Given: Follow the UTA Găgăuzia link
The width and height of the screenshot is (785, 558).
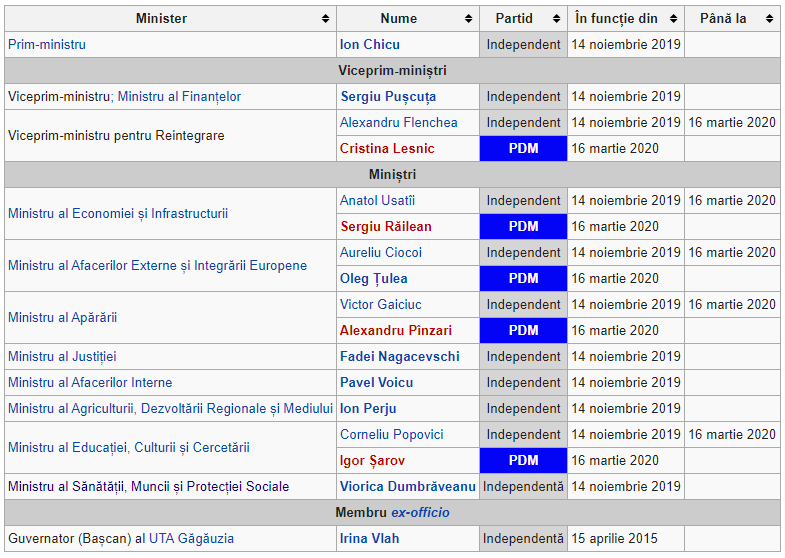Looking at the screenshot, I should [191, 539].
